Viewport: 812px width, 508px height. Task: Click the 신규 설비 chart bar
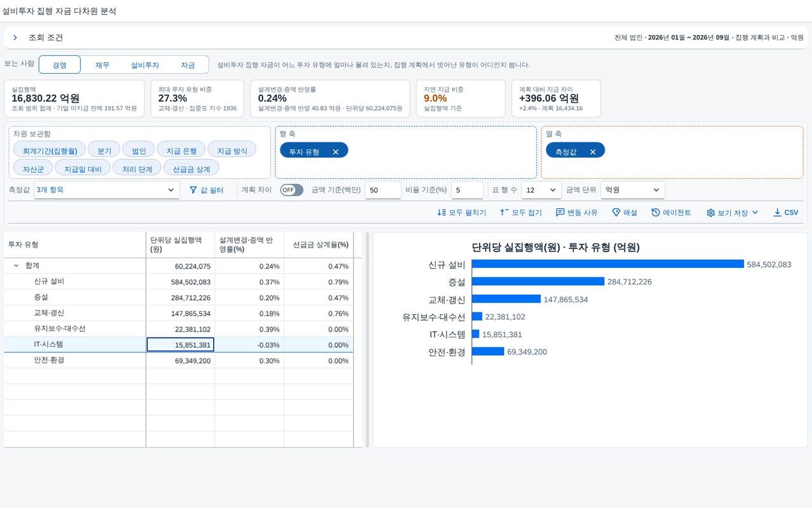click(608, 264)
